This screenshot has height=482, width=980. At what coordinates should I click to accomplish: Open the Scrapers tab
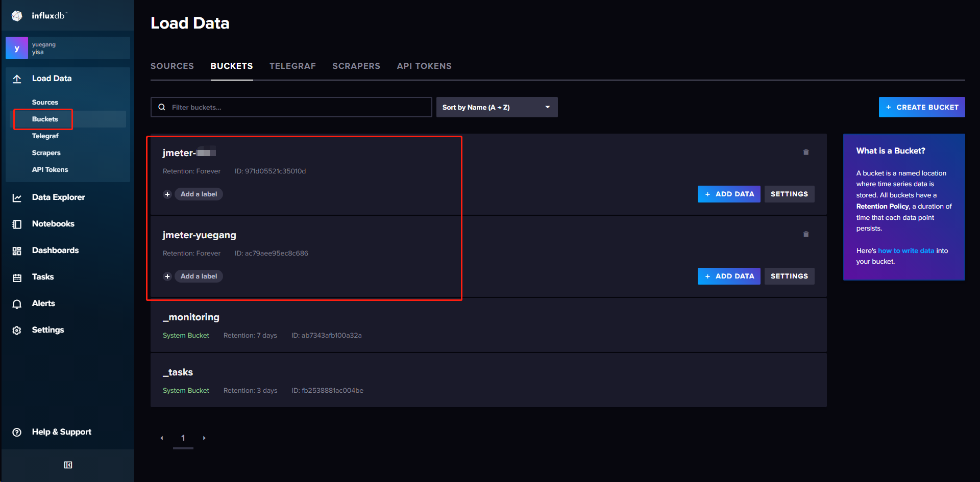pos(356,66)
